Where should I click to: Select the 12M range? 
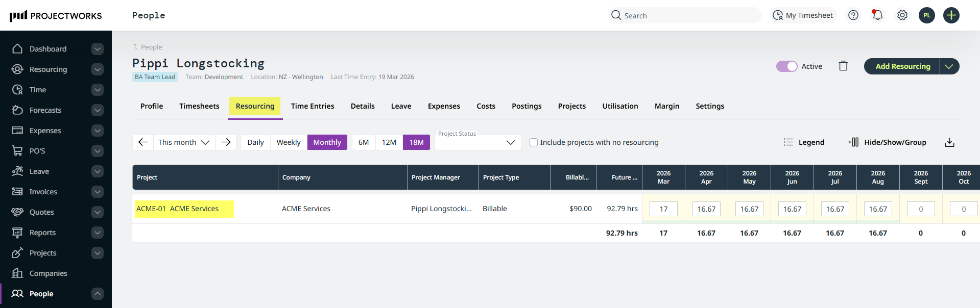(x=389, y=142)
